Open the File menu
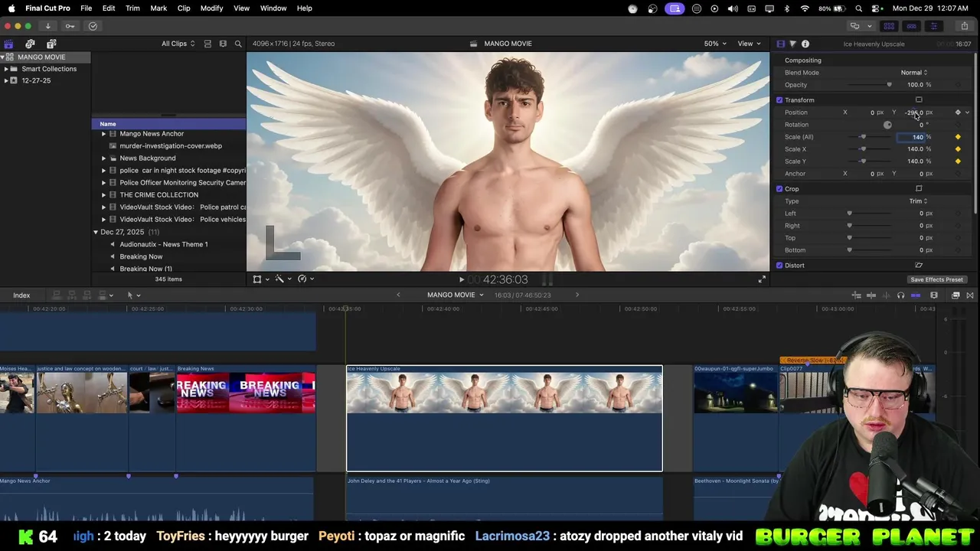Screen dimensions: 980x551 coord(87,8)
